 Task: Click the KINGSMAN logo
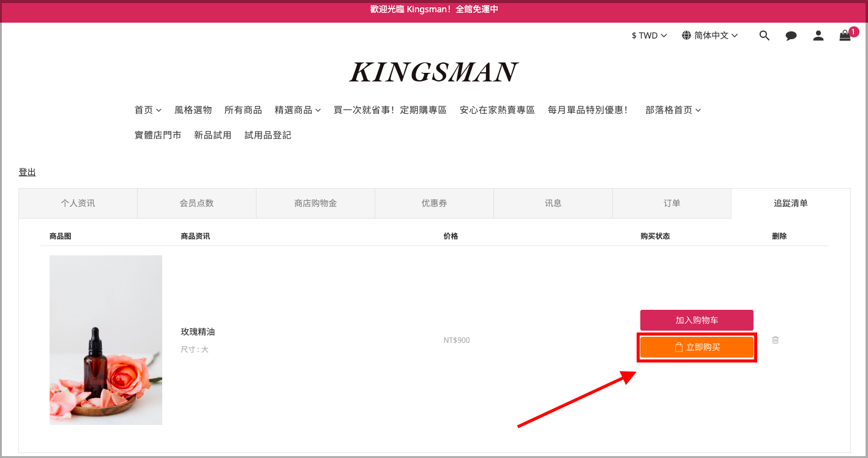(x=434, y=72)
